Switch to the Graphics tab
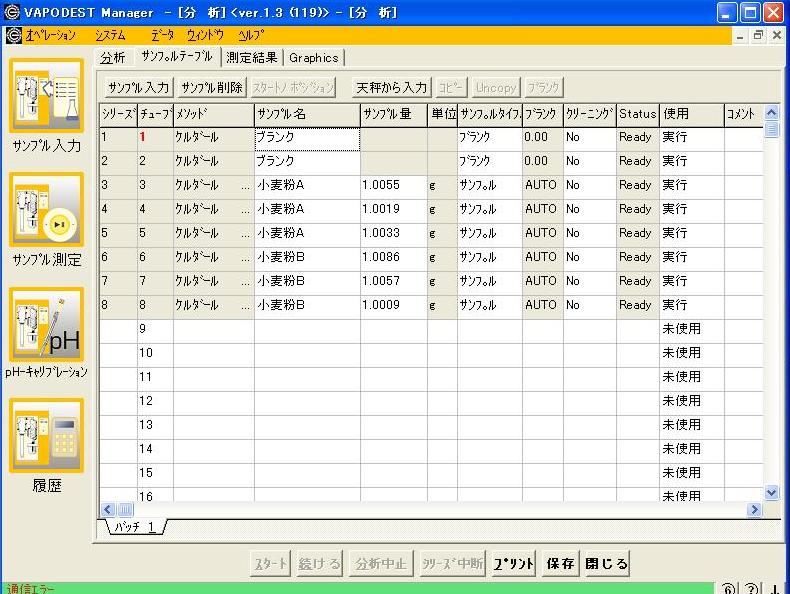This screenshot has width=790, height=594. pos(313,58)
